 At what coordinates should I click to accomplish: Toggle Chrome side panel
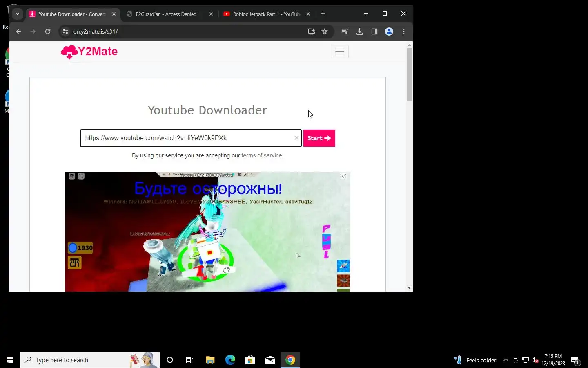coord(374,31)
